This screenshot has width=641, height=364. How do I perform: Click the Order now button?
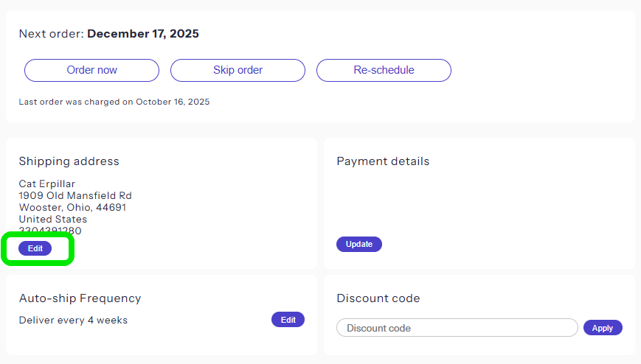click(91, 70)
